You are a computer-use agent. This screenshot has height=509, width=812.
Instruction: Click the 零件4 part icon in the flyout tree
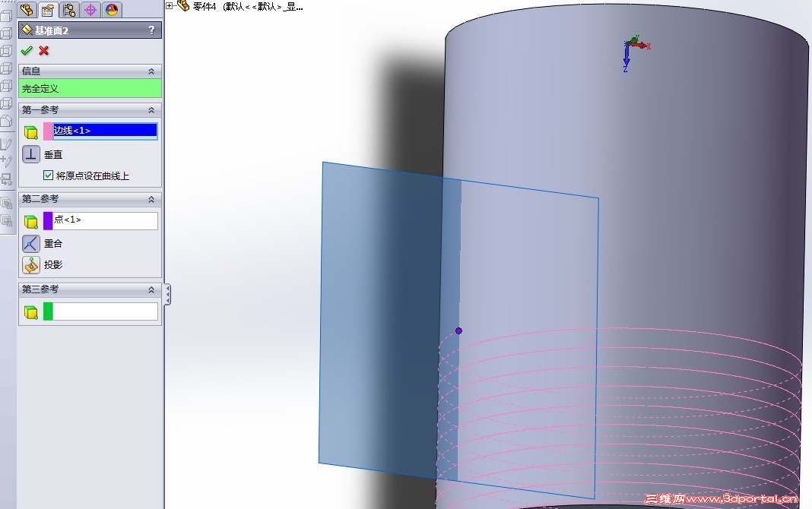[182, 5]
